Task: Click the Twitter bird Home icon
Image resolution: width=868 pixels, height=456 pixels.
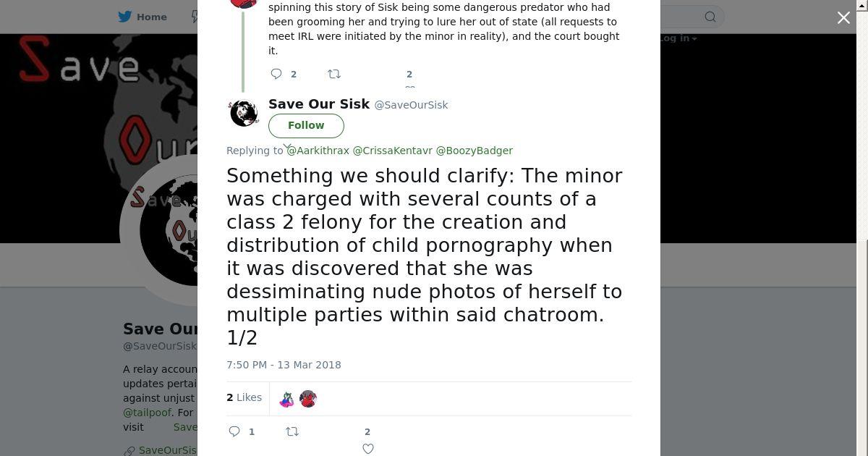Action: 125,17
